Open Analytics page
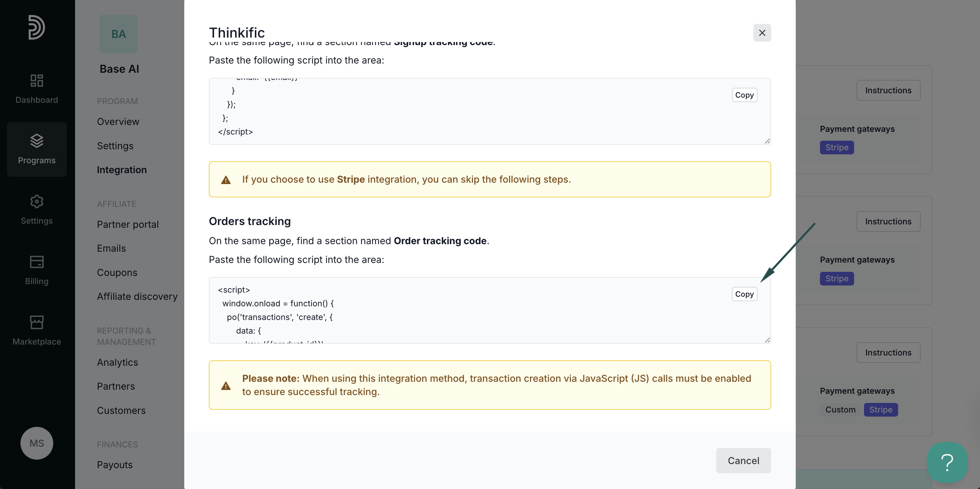Viewport: 980px width, 489px height. pyautogui.click(x=118, y=362)
